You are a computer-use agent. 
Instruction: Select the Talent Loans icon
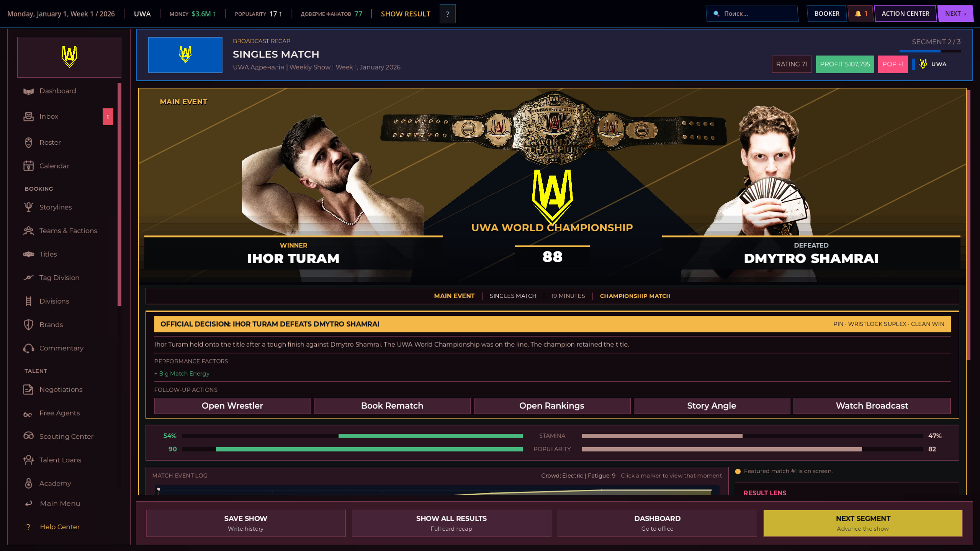pyautogui.click(x=29, y=460)
